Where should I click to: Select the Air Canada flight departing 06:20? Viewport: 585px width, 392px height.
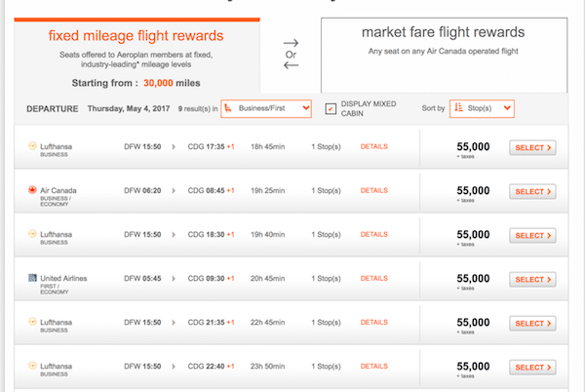(x=532, y=192)
